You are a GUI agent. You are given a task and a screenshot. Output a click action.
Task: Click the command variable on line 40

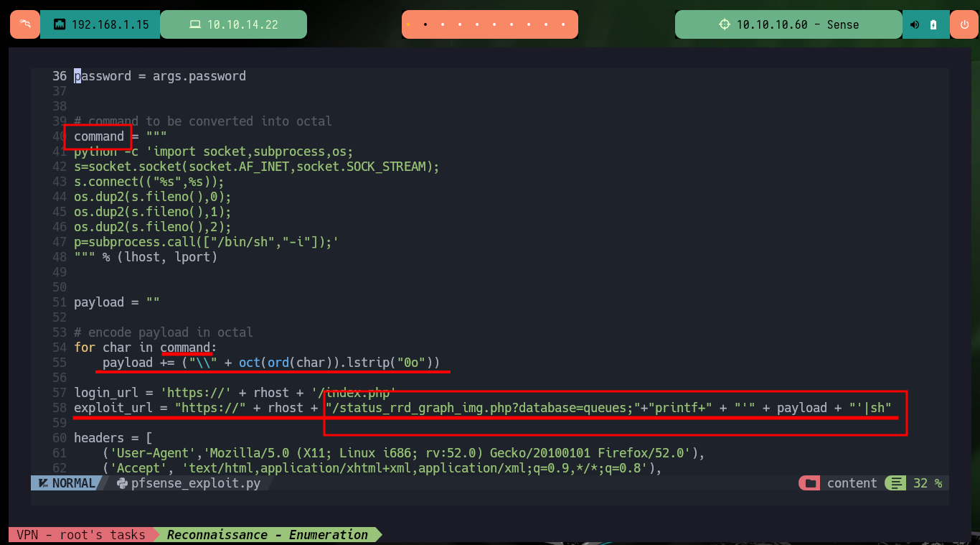tap(99, 136)
